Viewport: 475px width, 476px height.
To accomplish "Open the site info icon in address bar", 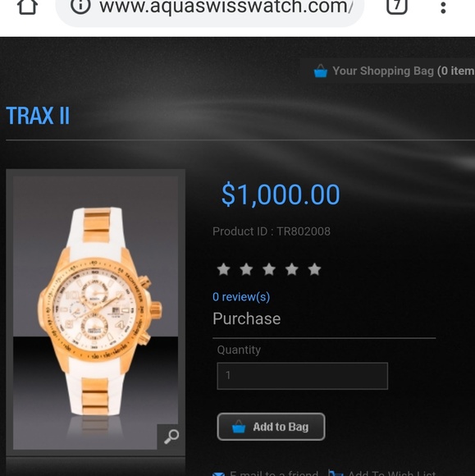I will click(x=80, y=6).
